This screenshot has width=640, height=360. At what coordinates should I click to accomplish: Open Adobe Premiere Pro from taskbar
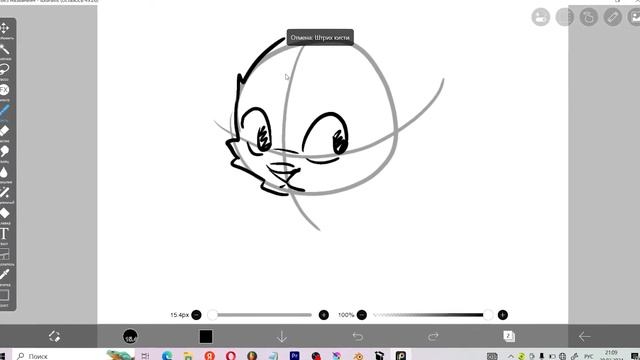point(294,356)
